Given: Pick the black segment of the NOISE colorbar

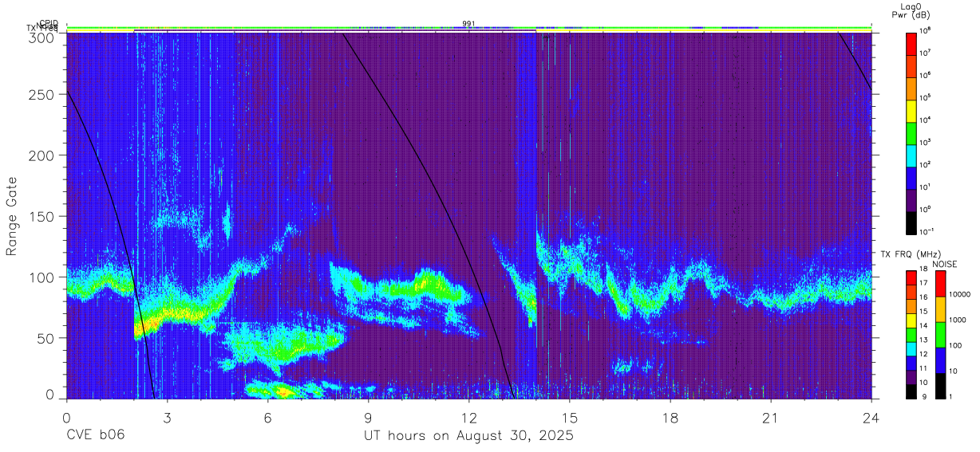Looking at the screenshot, I should pyautogui.click(x=940, y=385).
